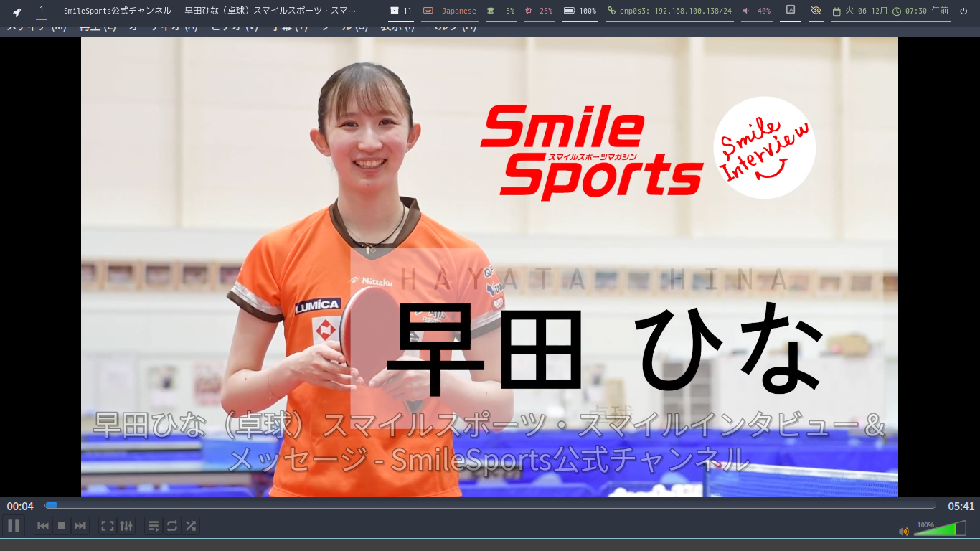Open the window count indicator showing 11
Image resolution: width=980 pixels, height=551 pixels.
401,11
